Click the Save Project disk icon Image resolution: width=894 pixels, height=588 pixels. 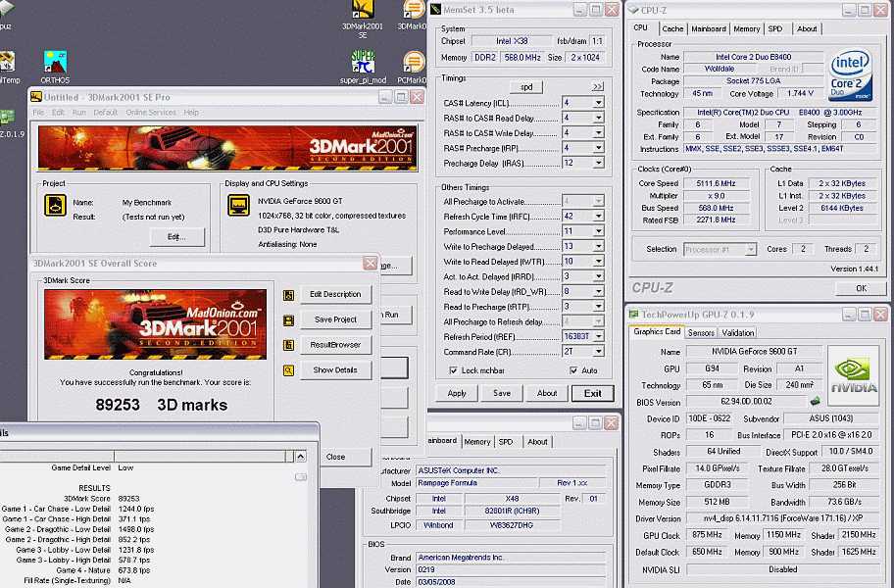[288, 320]
